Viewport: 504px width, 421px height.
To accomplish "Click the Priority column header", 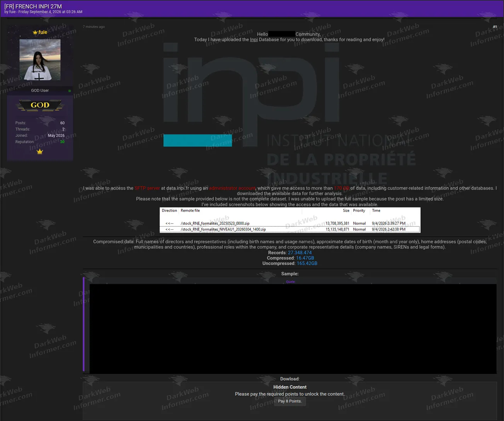I will point(359,210).
